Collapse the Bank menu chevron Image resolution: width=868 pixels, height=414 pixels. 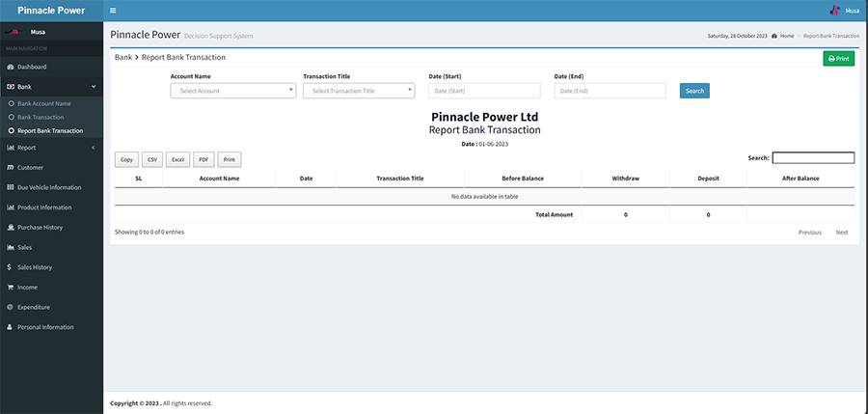point(94,87)
